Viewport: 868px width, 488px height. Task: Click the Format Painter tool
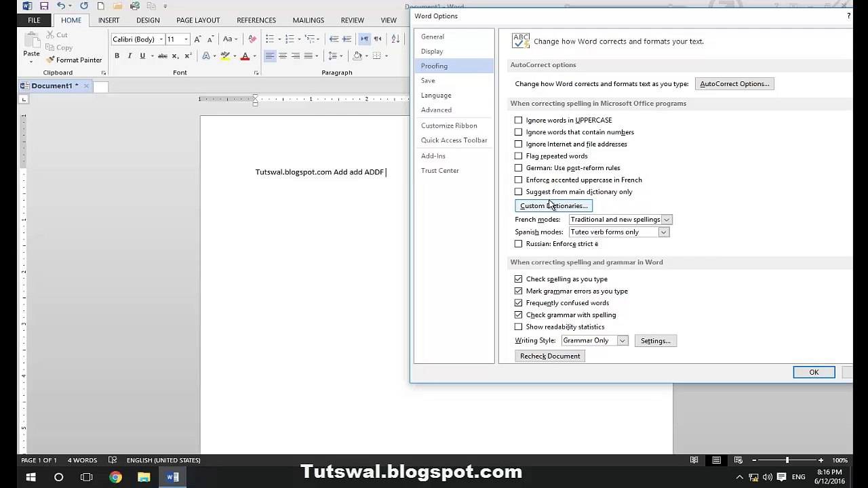74,60
